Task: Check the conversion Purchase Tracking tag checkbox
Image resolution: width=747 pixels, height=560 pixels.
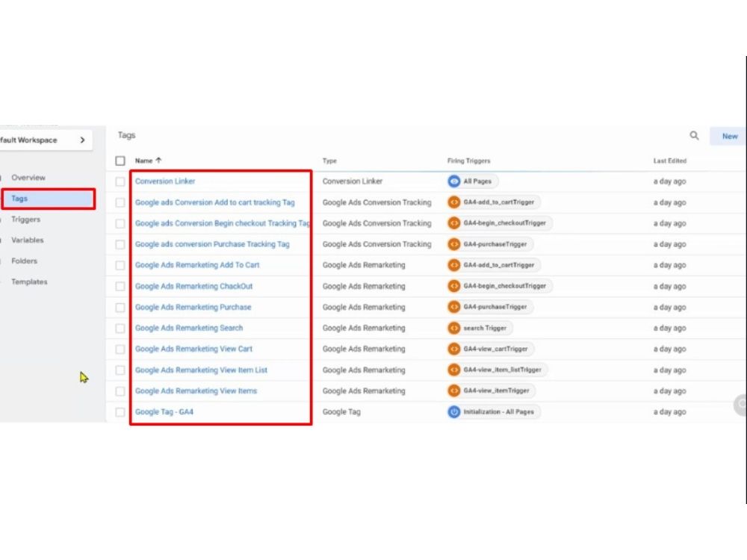Action: (x=120, y=244)
